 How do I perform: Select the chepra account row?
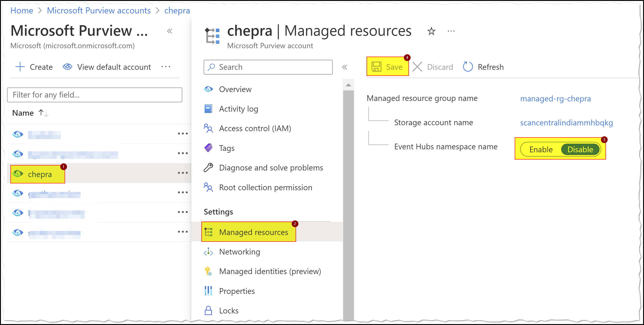point(99,173)
